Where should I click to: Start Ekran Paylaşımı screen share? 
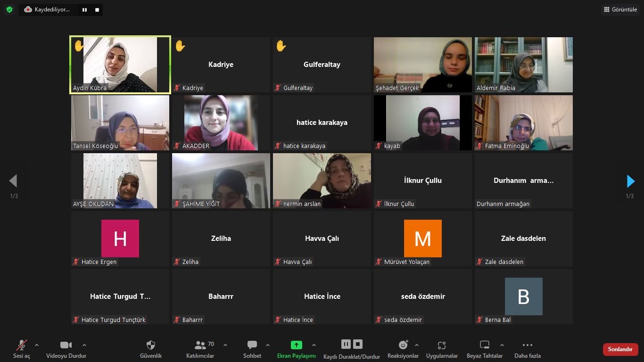pos(297,349)
